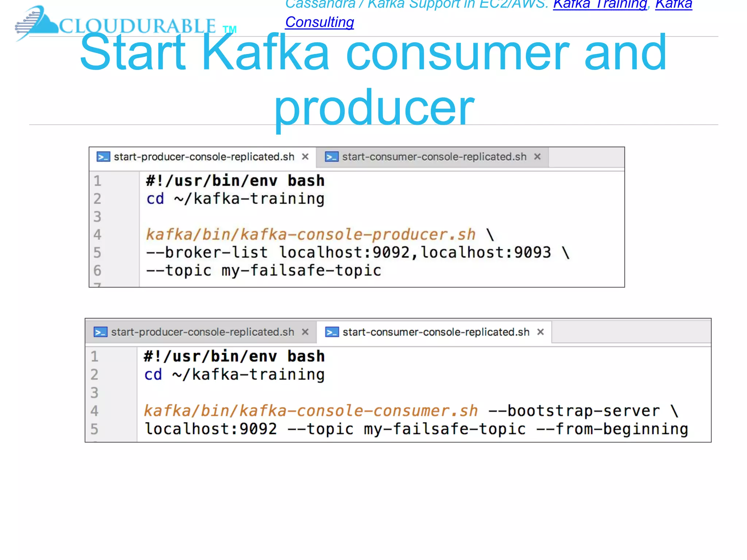
Task: Select active producer tab in top editor
Action: pos(204,157)
